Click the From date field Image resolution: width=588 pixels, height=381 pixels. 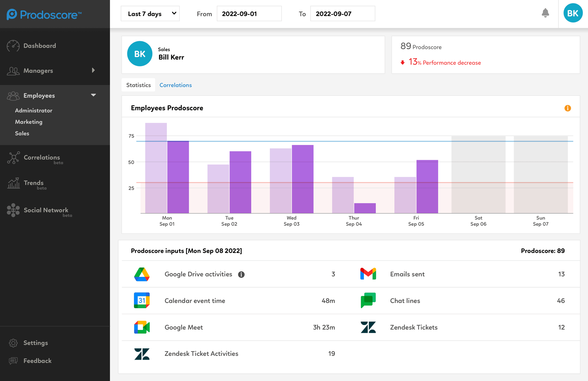(249, 13)
